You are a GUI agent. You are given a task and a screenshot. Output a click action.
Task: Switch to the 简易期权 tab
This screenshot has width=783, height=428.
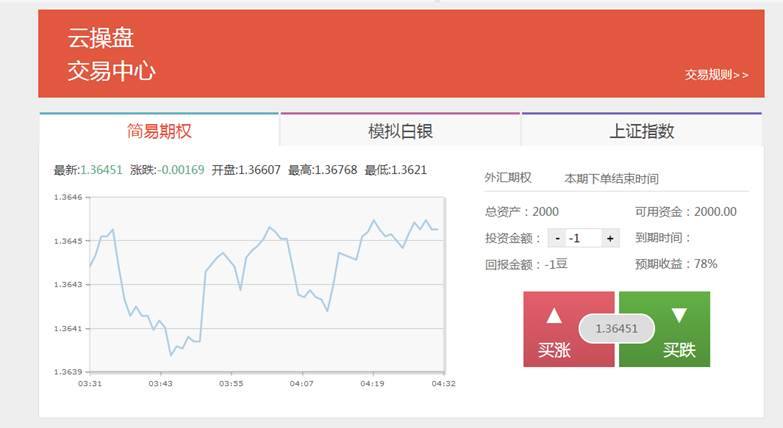[159, 131]
